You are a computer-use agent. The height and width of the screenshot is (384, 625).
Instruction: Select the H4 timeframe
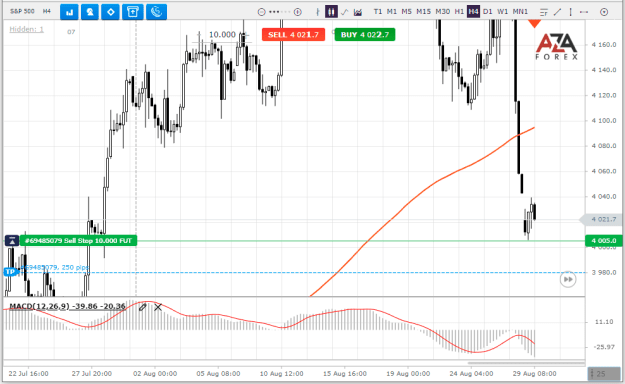pyautogui.click(x=473, y=12)
